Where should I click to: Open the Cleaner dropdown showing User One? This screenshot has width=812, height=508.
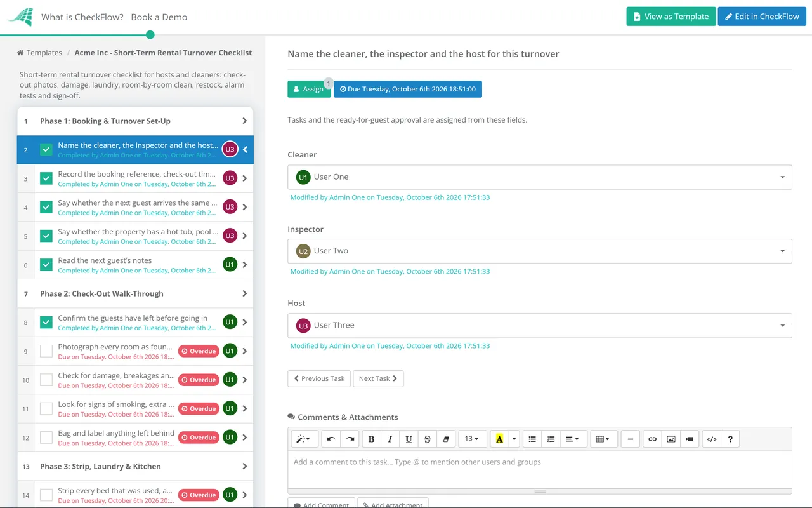540,177
